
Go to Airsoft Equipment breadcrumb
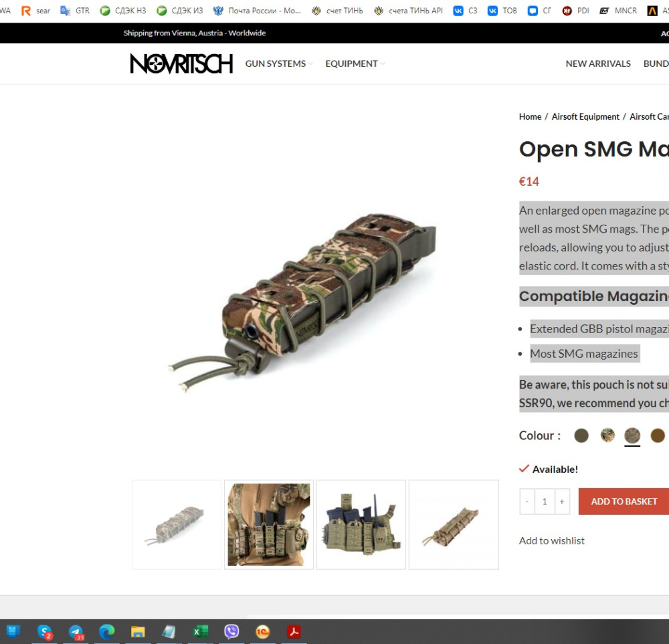pos(585,116)
